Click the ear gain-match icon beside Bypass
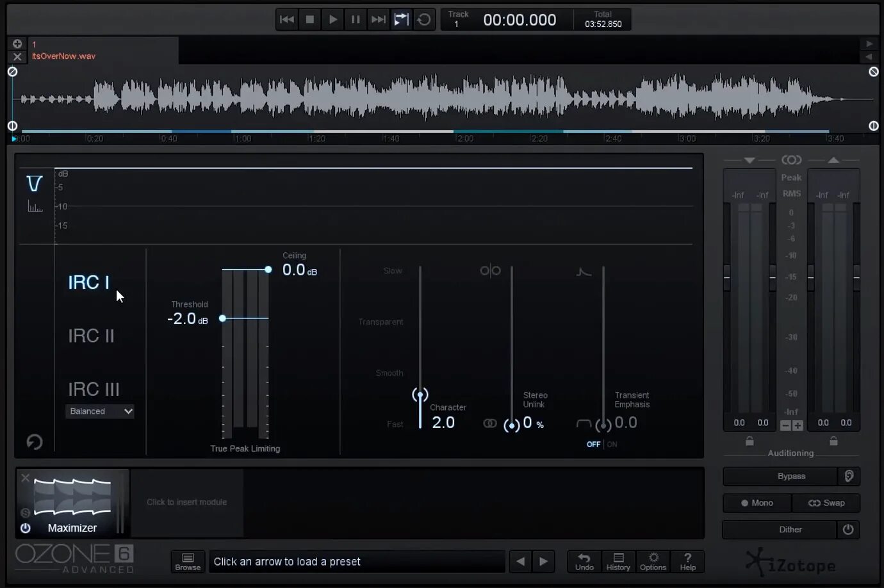884x588 pixels. (849, 477)
